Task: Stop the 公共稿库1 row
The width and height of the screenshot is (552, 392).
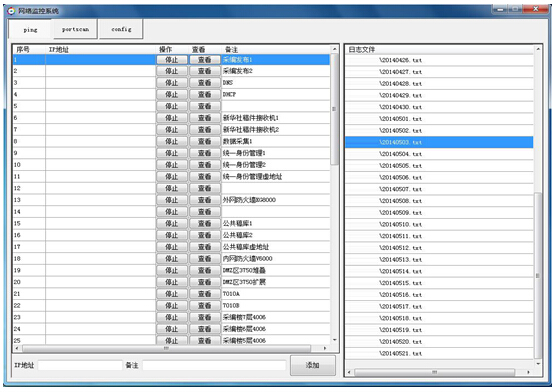Action: click(171, 224)
